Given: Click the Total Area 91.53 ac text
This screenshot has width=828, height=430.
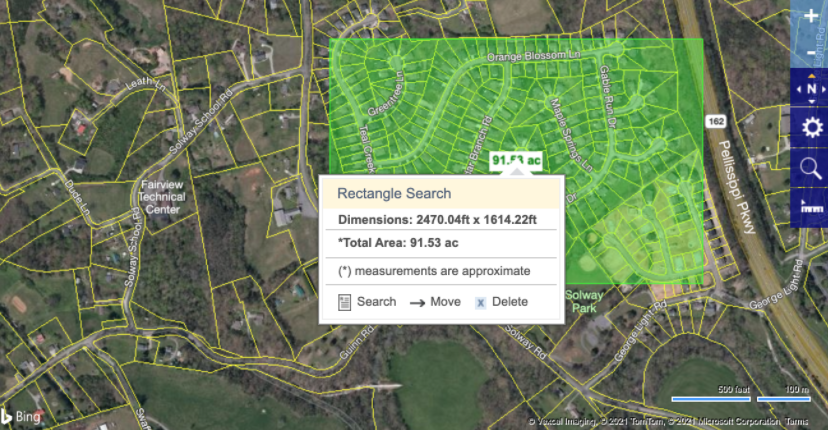Looking at the screenshot, I should (398, 243).
